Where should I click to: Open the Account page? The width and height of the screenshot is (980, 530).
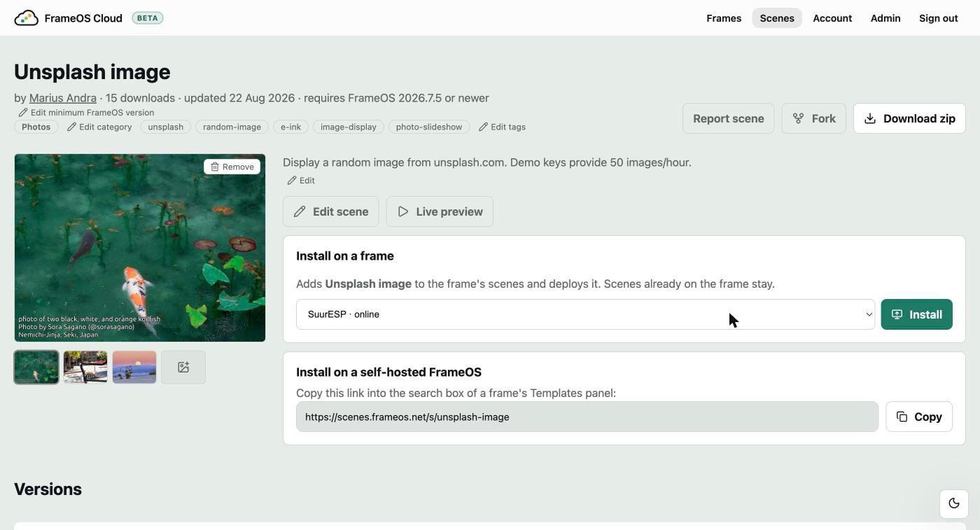pyautogui.click(x=832, y=18)
